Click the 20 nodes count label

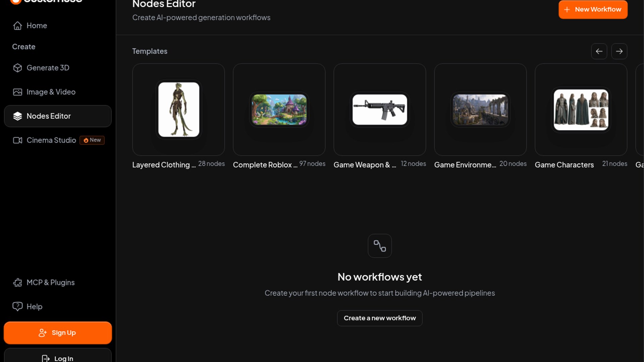(x=513, y=164)
